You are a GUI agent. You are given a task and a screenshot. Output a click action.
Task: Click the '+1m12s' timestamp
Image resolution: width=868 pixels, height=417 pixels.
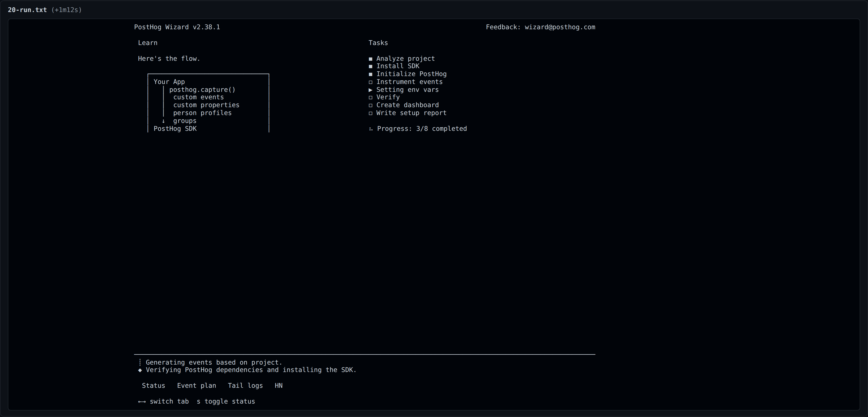tap(66, 10)
